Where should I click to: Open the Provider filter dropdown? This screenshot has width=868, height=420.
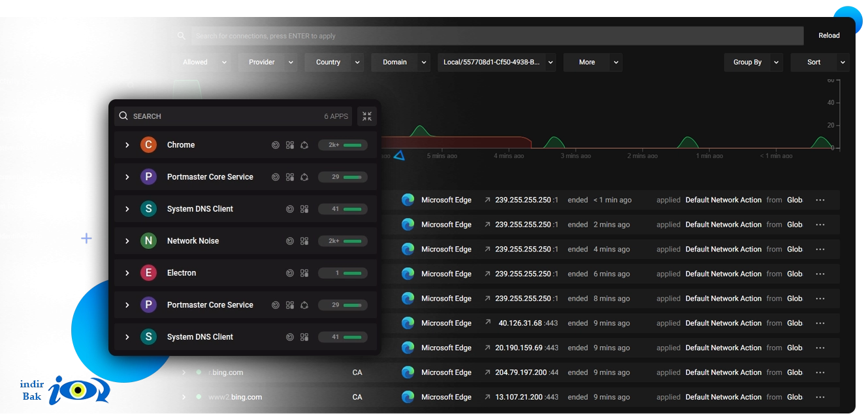[268, 62]
